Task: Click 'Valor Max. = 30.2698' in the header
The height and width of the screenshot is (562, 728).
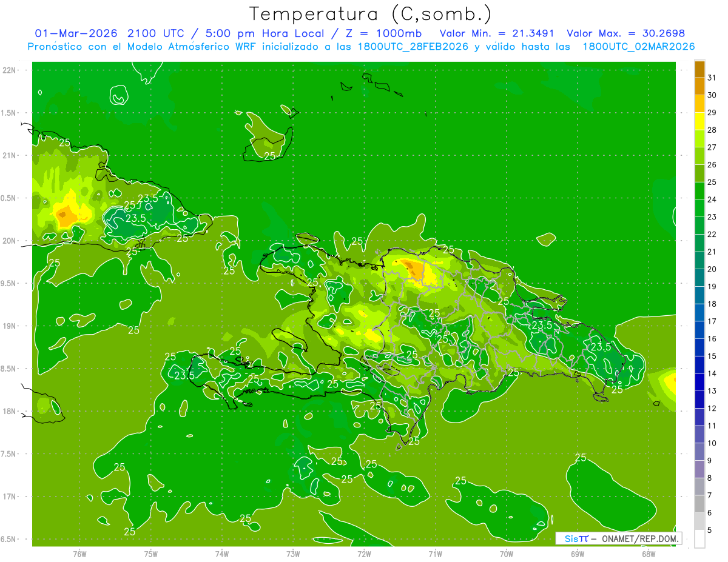Action: (626, 33)
